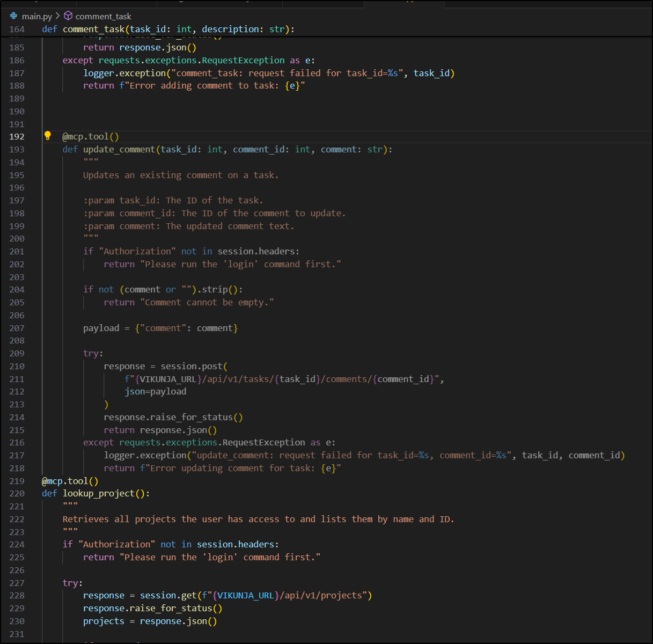Click logger.exception on line 217

(145, 456)
